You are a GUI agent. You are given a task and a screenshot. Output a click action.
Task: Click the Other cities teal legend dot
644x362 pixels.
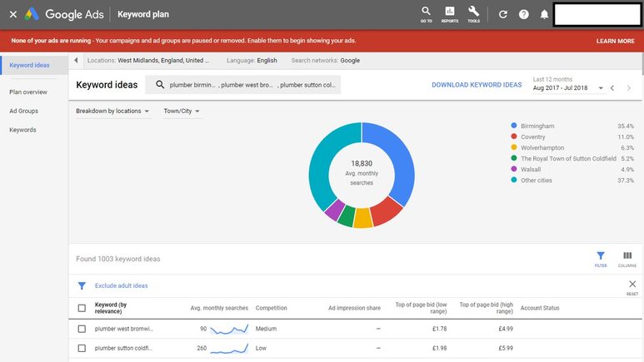[514, 180]
